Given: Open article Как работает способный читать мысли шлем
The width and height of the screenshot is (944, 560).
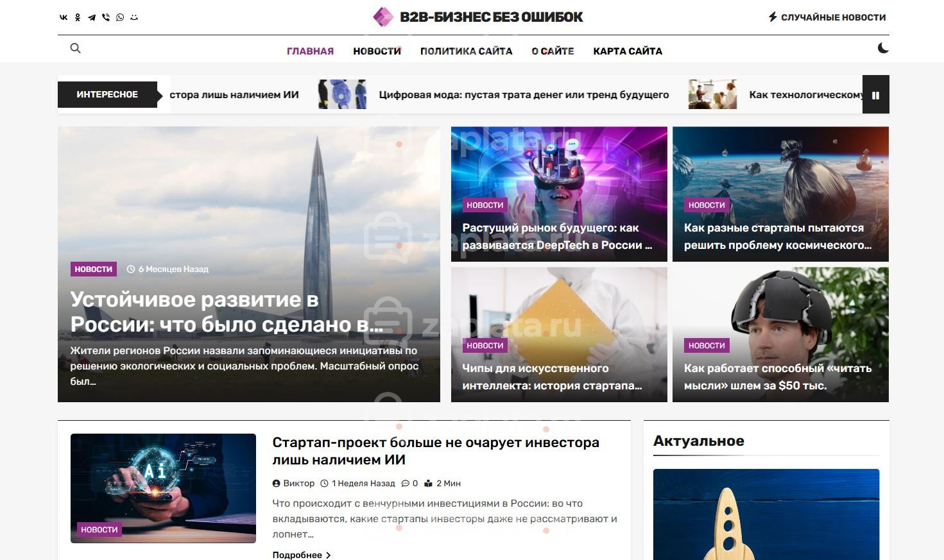Looking at the screenshot, I should (778, 377).
